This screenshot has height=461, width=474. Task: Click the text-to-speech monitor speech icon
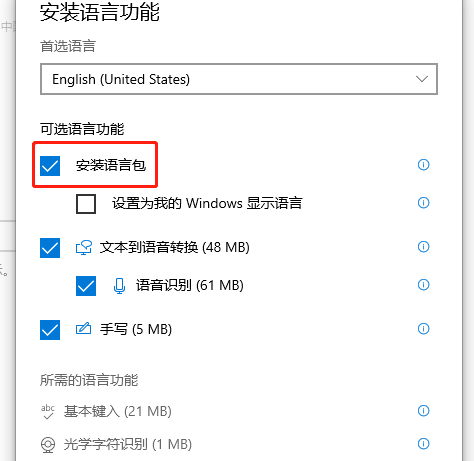click(x=84, y=248)
